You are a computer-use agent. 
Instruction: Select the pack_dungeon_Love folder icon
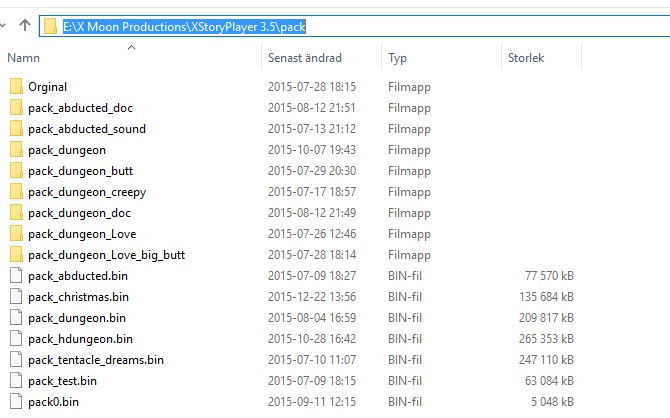pyautogui.click(x=16, y=233)
